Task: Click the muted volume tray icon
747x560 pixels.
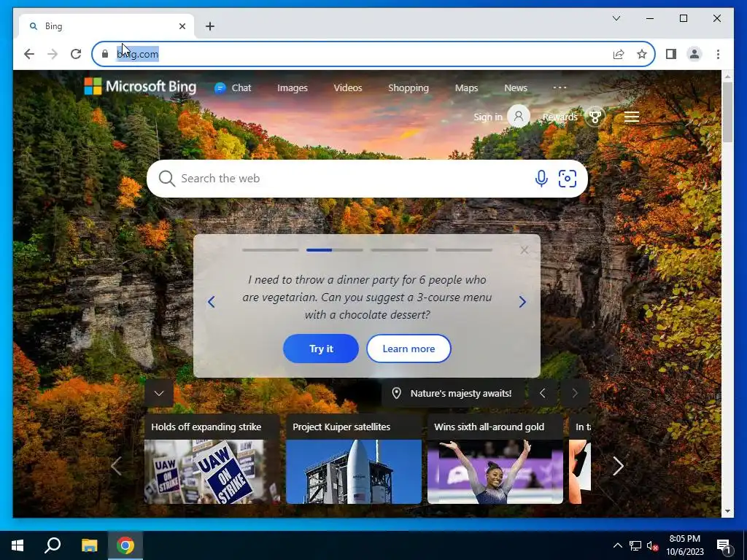Action: [x=652, y=545]
